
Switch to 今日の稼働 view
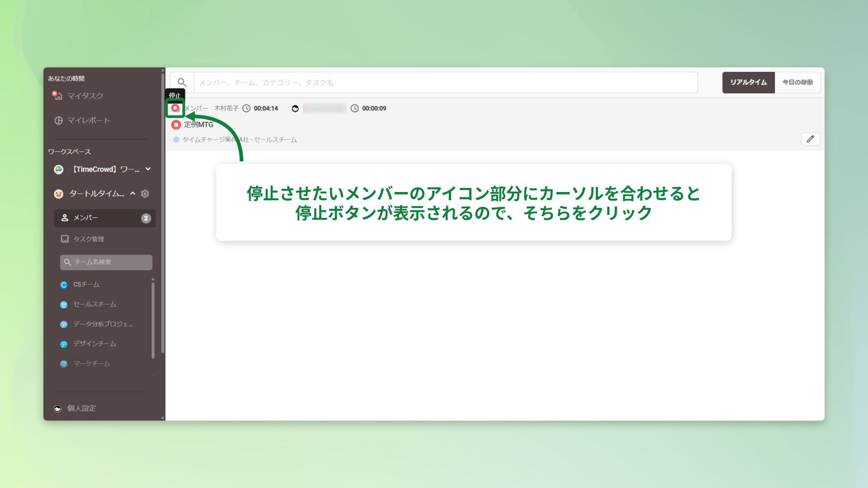[x=797, y=82]
